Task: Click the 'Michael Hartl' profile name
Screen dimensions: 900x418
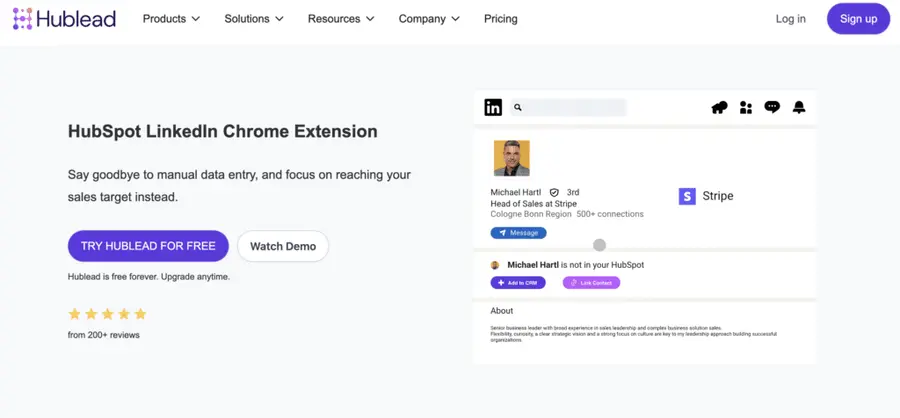Action: 515,192
